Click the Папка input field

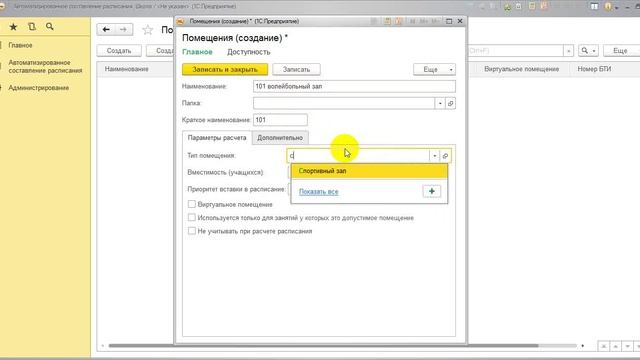point(344,104)
